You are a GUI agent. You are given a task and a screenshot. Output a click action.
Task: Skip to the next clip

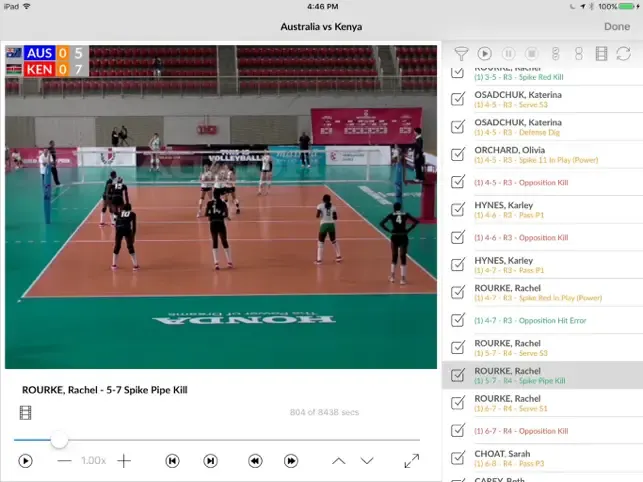point(210,461)
